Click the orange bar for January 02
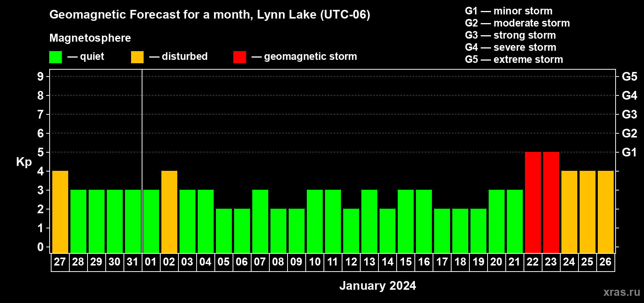This screenshot has width=644, height=303. tap(169, 212)
